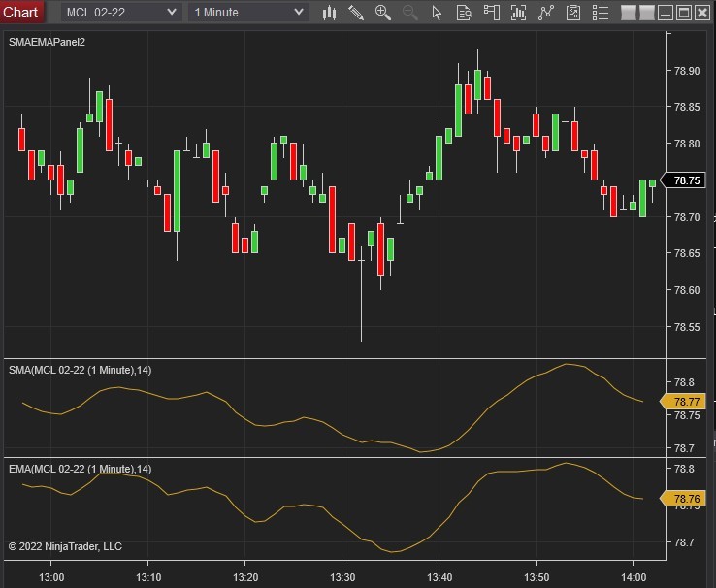The width and height of the screenshot is (716, 588).
Task: Open the chart trader panel icon
Action: tap(491, 13)
